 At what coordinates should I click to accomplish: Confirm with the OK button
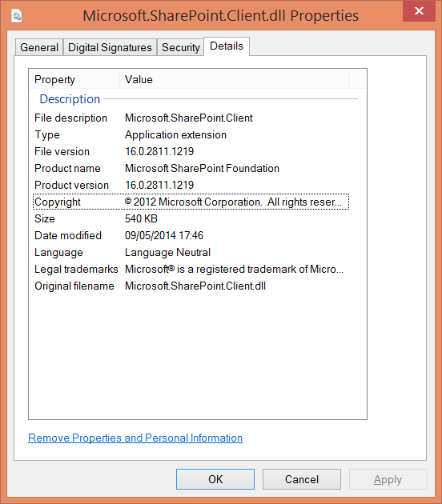(x=215, y=479)
